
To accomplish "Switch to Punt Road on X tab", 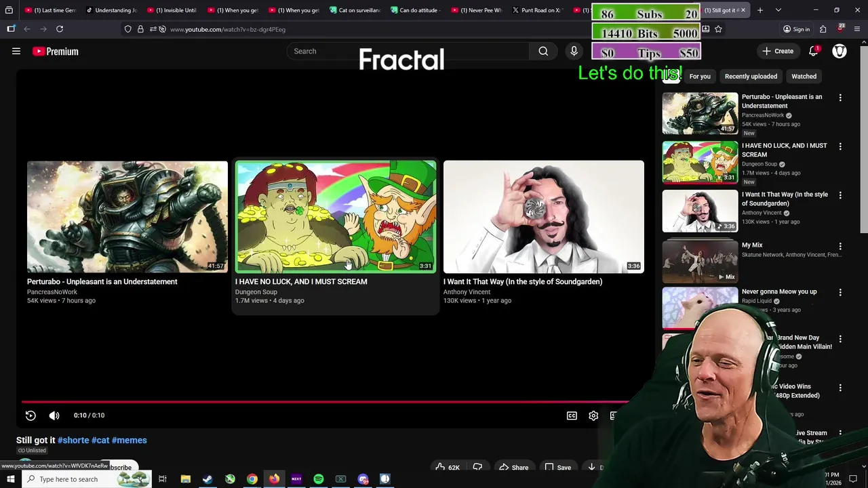I will click(x=538, y=10).
